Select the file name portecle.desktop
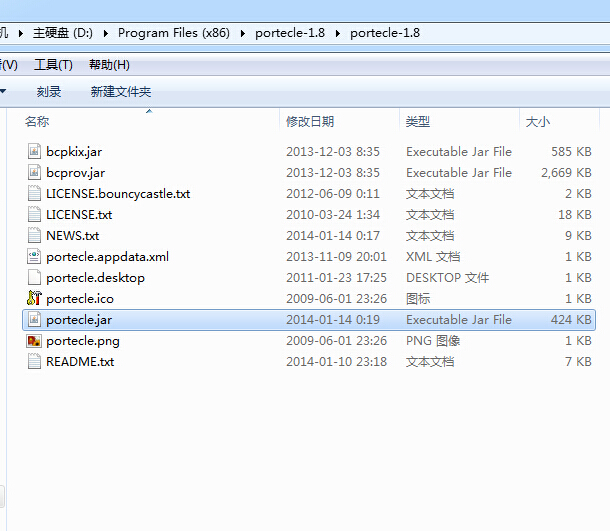This screenshot has height=531, width=610. pyautogui.click(x=95, y=278)
